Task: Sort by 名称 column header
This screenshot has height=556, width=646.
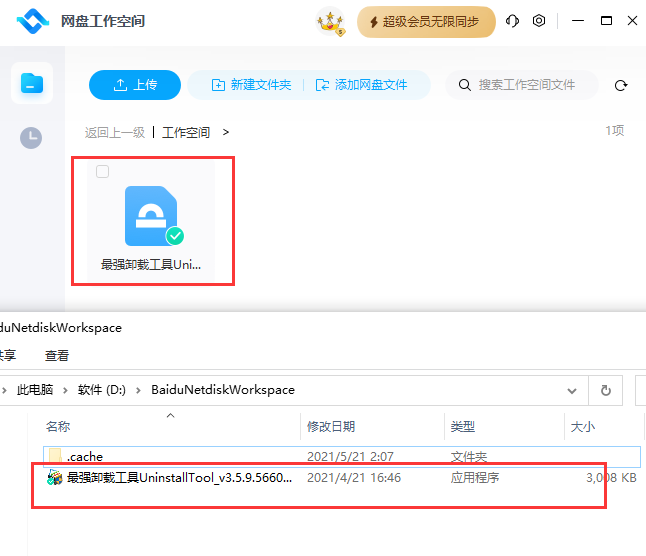Action: pyautogui.click(x=58, y=426)
